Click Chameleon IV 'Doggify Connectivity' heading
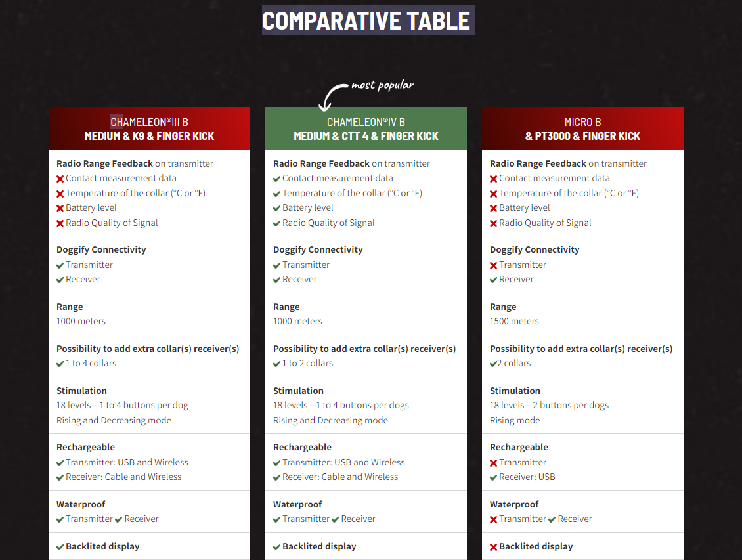Viewport: 742px width, 560px height. click(318, 249)
